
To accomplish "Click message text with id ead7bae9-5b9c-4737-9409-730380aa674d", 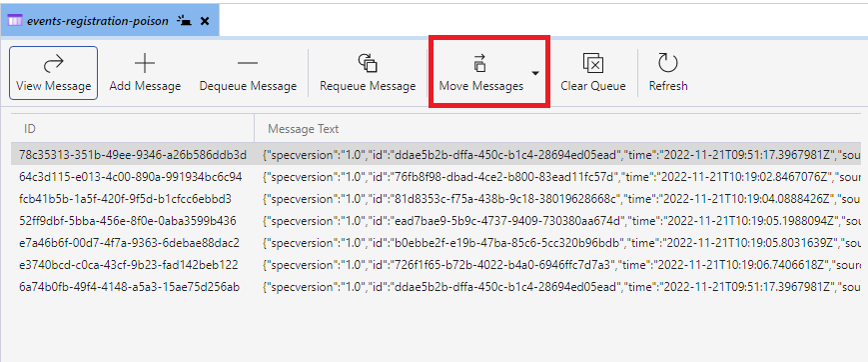I will [562, 221].
